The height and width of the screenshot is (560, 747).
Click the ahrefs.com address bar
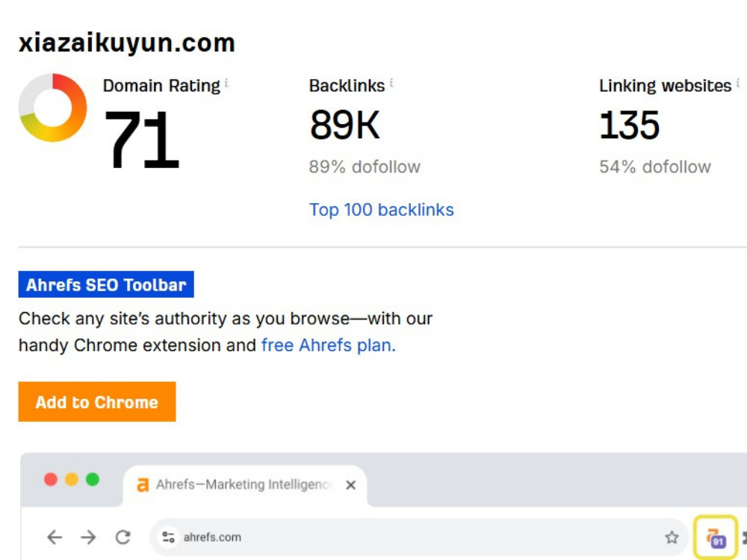[419, 537]
